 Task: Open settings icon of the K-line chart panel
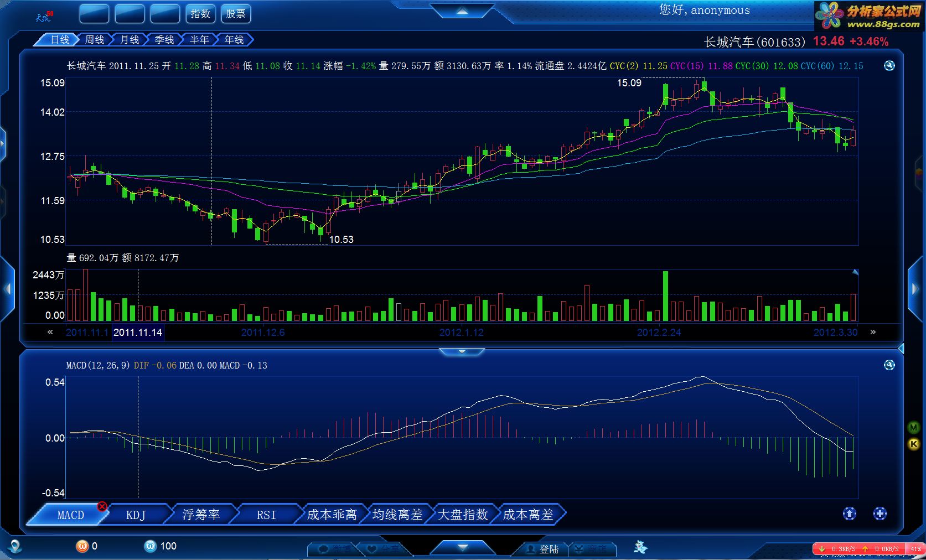pyautogui.click(x=889, y=65)
